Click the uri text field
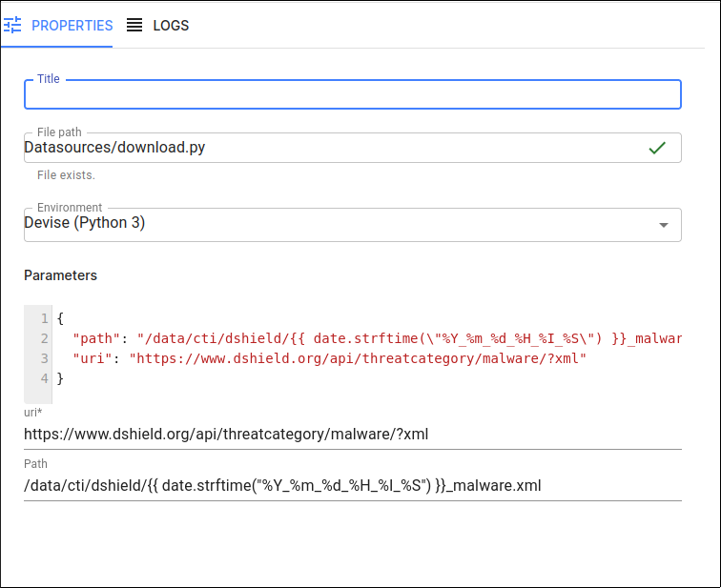Image resolution: width=721 pixels, height=588 pixels. pos(353,435)
